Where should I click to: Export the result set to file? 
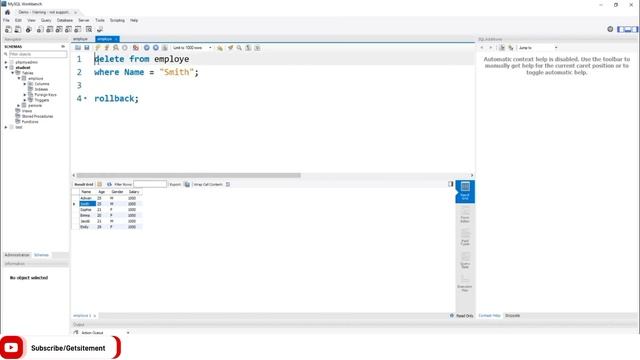pos(187,184)
